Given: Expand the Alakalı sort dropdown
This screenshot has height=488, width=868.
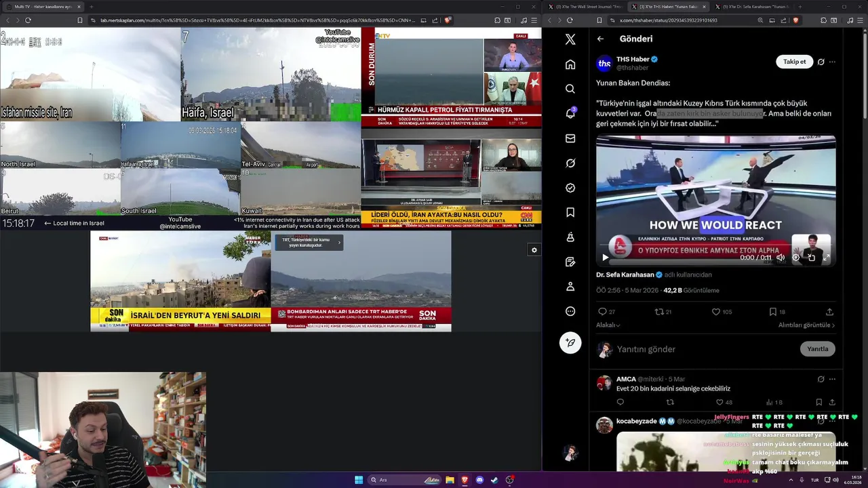Looking at the screenshot, I should click(608, 325).
